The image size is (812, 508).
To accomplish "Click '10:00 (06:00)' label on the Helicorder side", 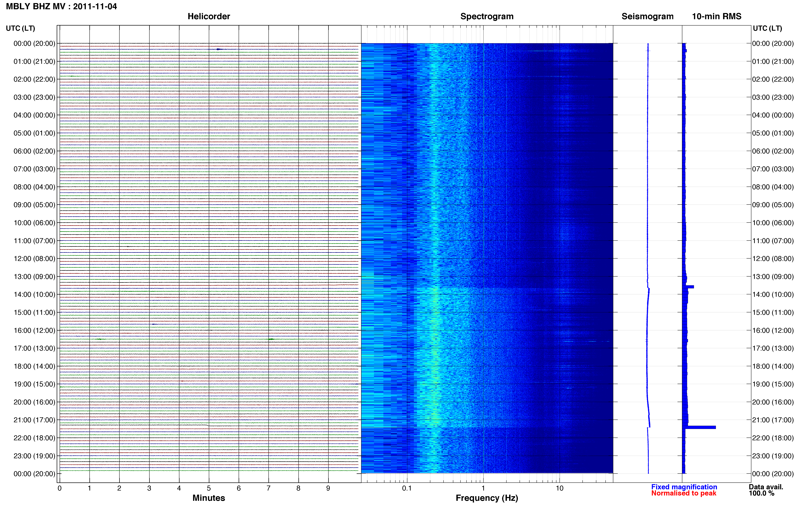I will [34, 223].
